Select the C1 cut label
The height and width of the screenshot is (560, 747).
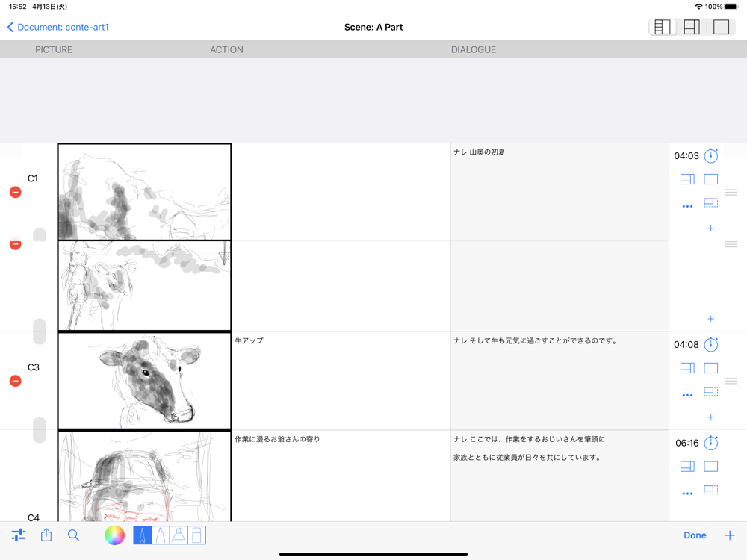tap(33, 178)
